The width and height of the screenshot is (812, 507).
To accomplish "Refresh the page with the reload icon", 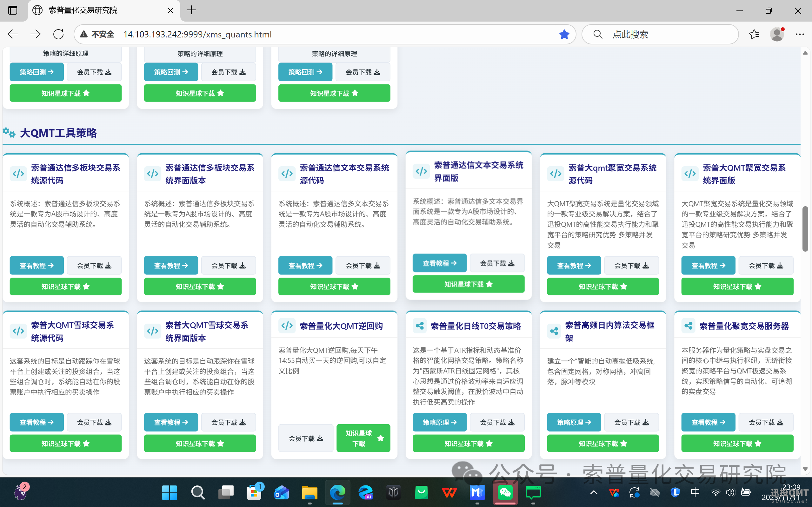I will [58, 34].
